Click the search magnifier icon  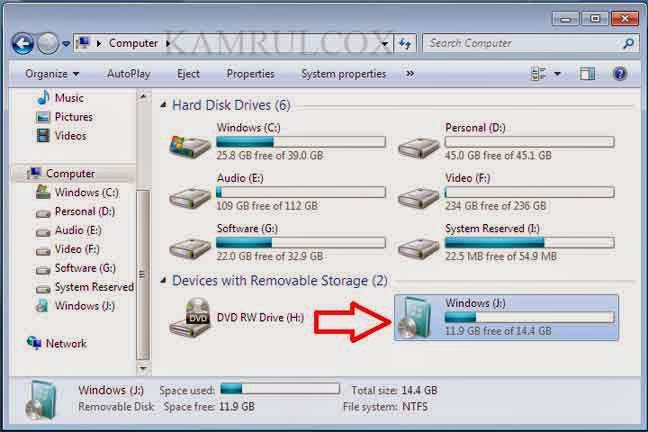(x=628, y=43)
